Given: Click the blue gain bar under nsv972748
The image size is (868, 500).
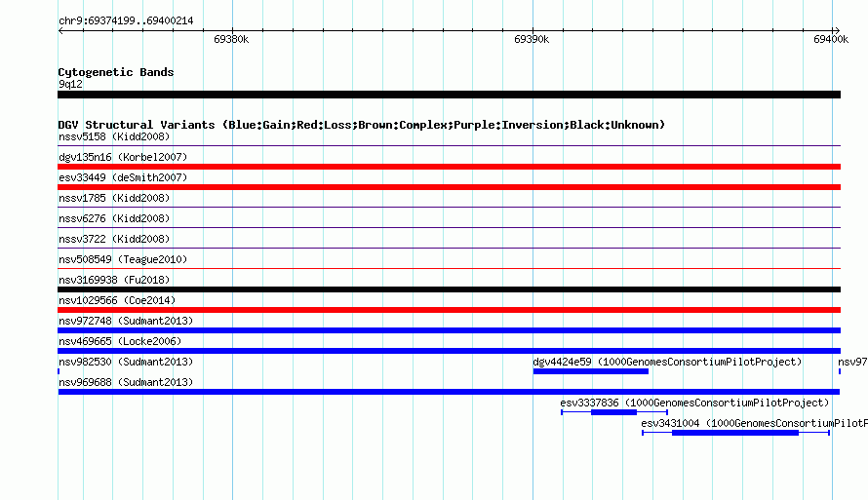Looking at the screenshot, I should (449, 330).
